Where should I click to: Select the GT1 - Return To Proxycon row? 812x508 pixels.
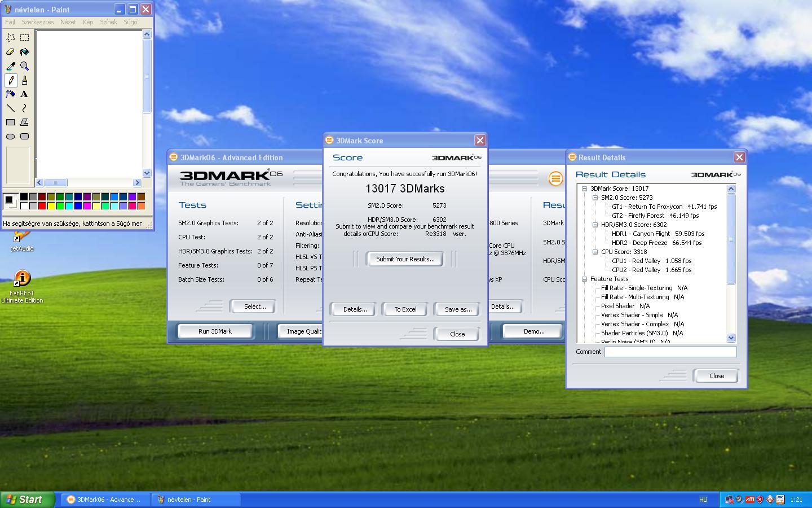click(664, 207)
